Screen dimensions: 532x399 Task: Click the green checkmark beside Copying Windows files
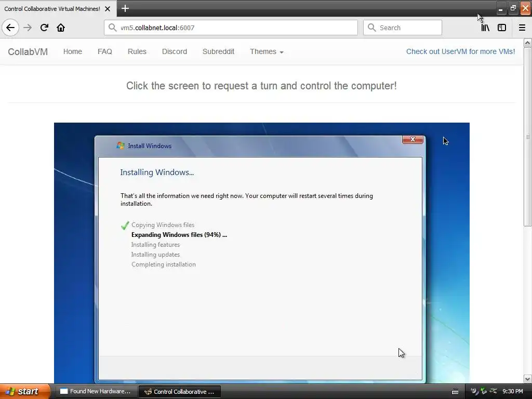coord(125,225)
